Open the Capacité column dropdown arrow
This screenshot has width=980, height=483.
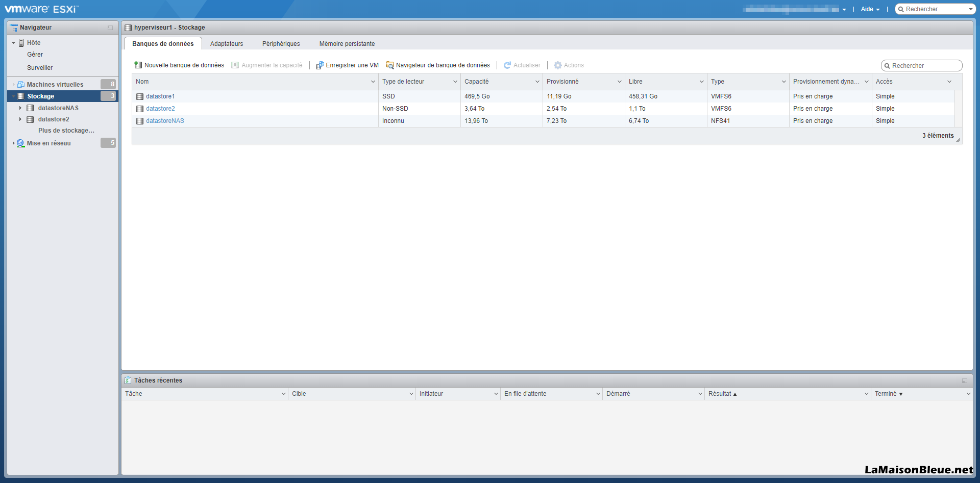click(x=537, y=82)
